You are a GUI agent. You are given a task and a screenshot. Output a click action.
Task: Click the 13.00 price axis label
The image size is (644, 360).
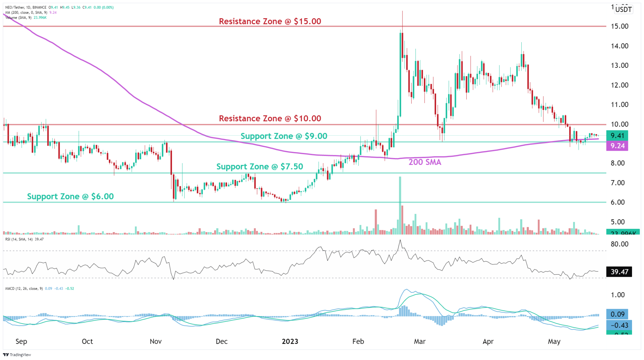coord(619,66)
